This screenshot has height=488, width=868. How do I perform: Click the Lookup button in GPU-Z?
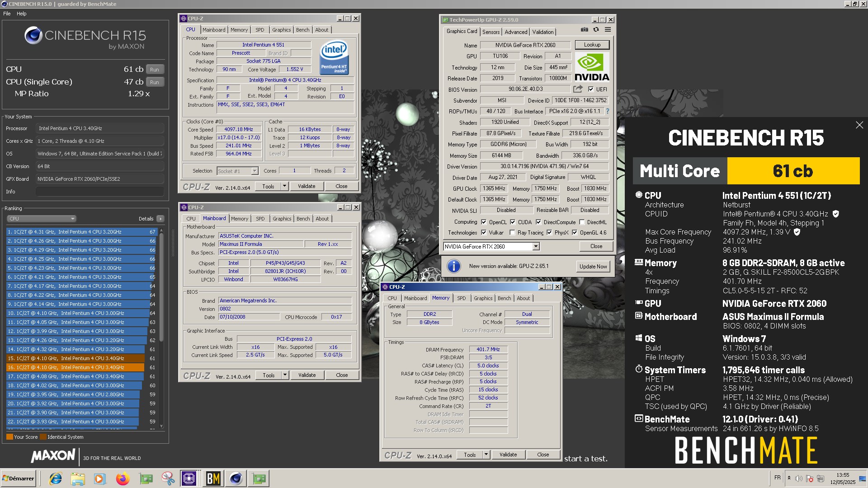(x=592, y=45)
